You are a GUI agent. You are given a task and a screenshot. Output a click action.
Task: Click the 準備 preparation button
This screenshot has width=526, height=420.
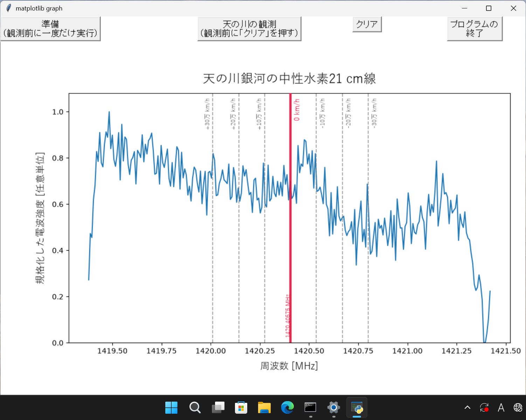pos(50,29)
